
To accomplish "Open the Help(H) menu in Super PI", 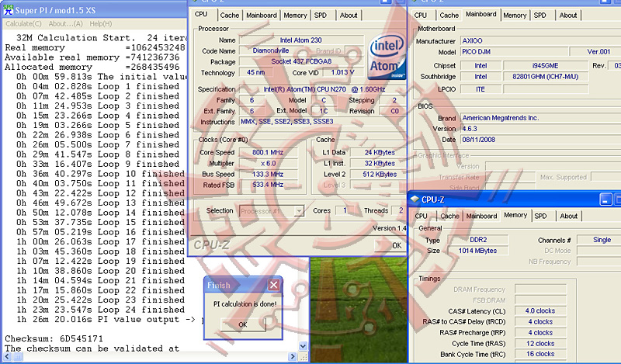I will 101,24.
